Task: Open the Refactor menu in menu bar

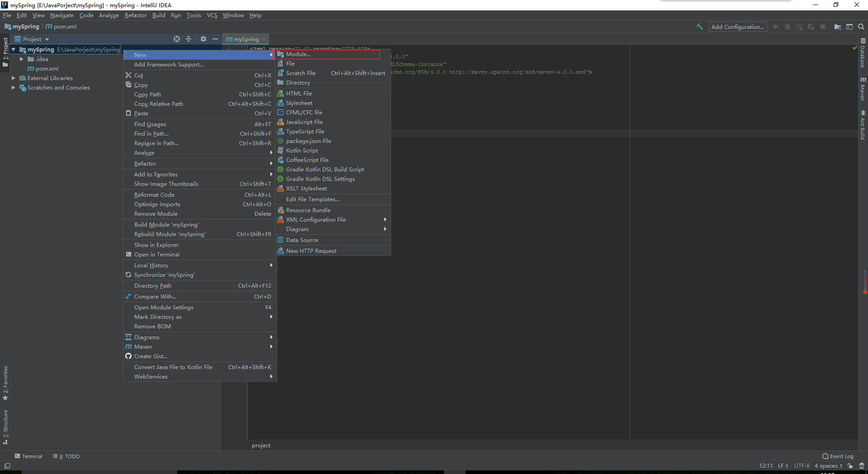Action: (136, 15)
